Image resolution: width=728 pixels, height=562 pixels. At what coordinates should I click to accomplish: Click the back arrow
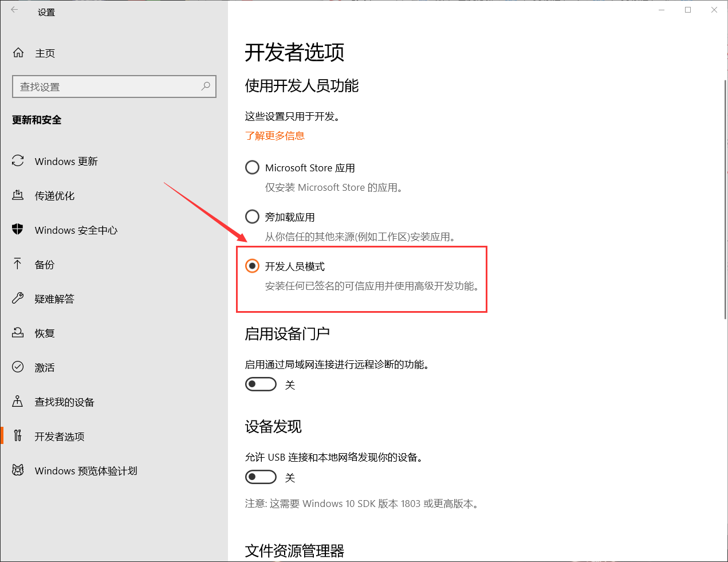pyautogui.click(x=14, y=10)
